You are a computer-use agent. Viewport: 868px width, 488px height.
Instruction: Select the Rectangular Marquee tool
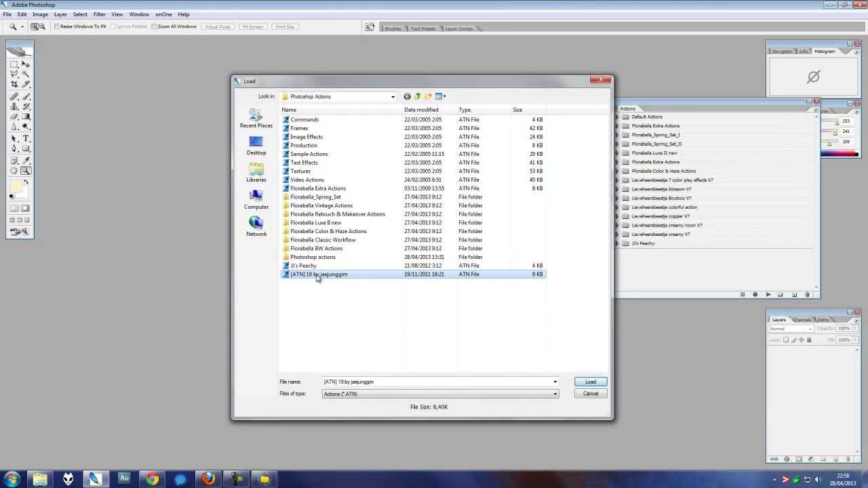[x=14, y=64]
